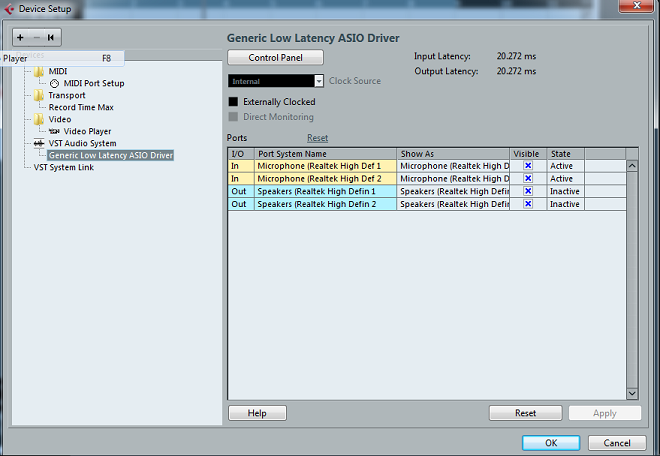Click the State column header
This screenshot has width=660, height=456.
click(565, 154)
